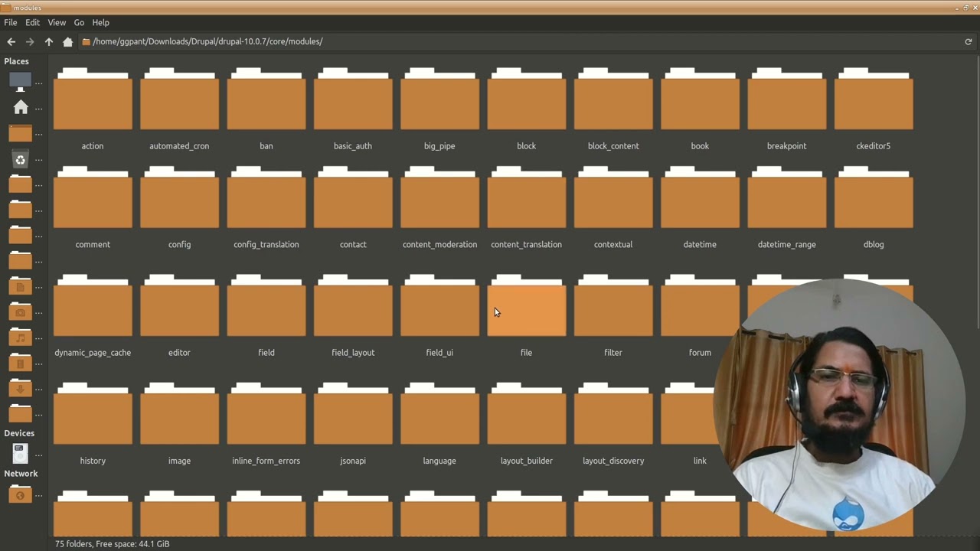Viewport: 980px width, 551px height.
Task: Select the block_content folder
Action: click(613, 99)
